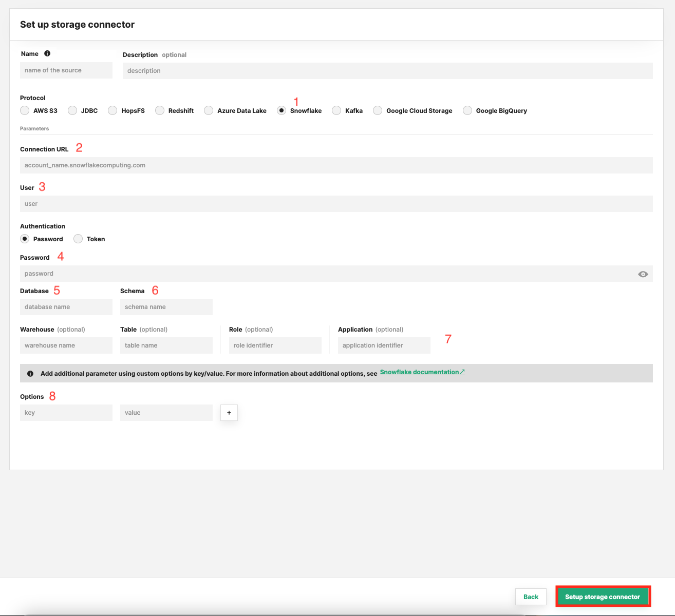Viewport: 675px width, 616px height.
Task: Click the Description field
Action: [388, 71]
